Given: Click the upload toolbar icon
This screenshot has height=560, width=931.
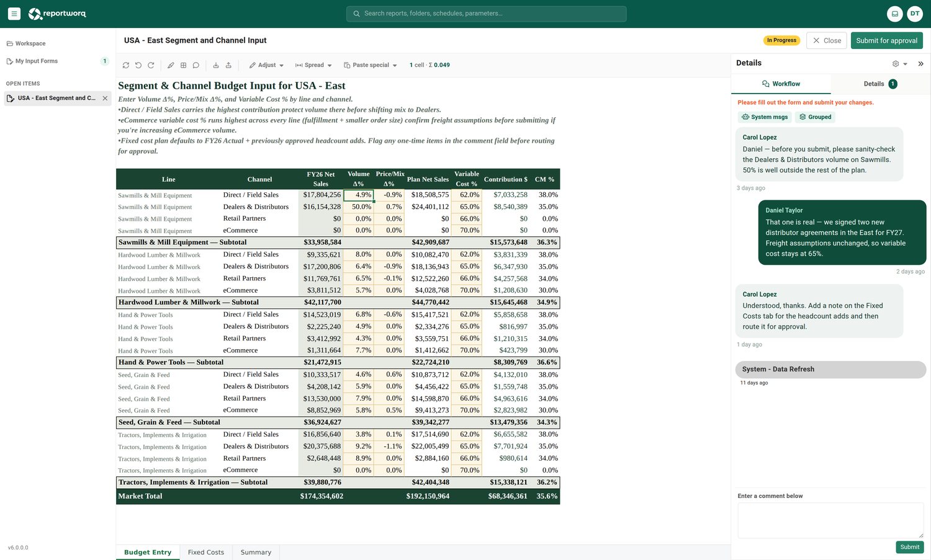Looking at the screenshot, I should pyautogui.click(x=228, y=65).
